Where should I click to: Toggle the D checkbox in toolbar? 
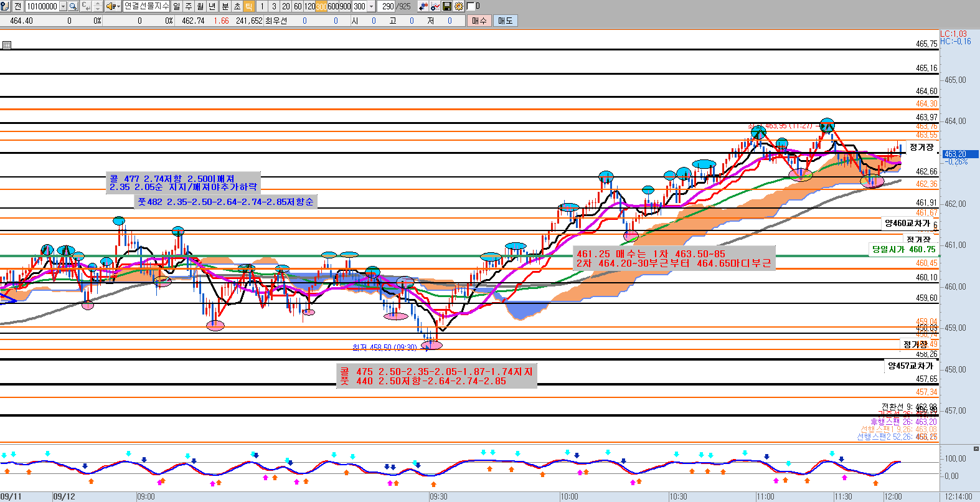click(x=471, y=6)
